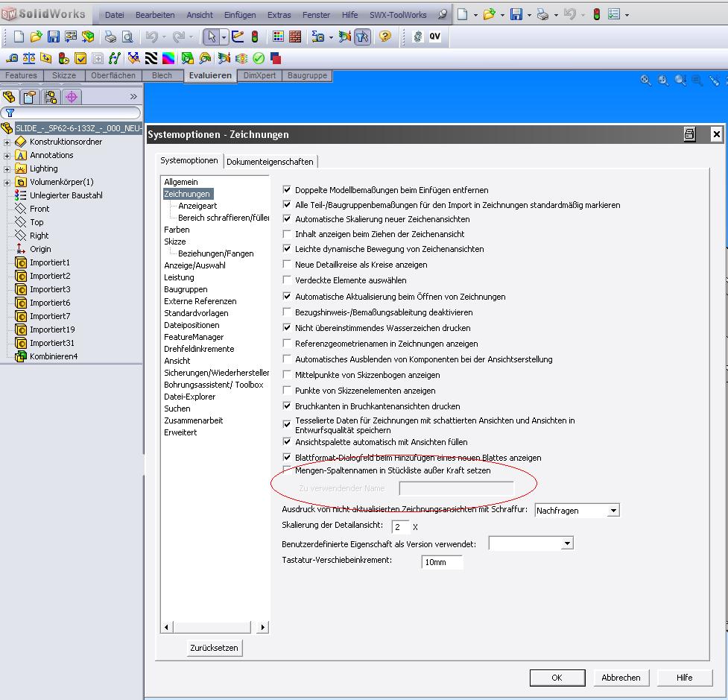Open the Datei menu

tap(114, 15)
